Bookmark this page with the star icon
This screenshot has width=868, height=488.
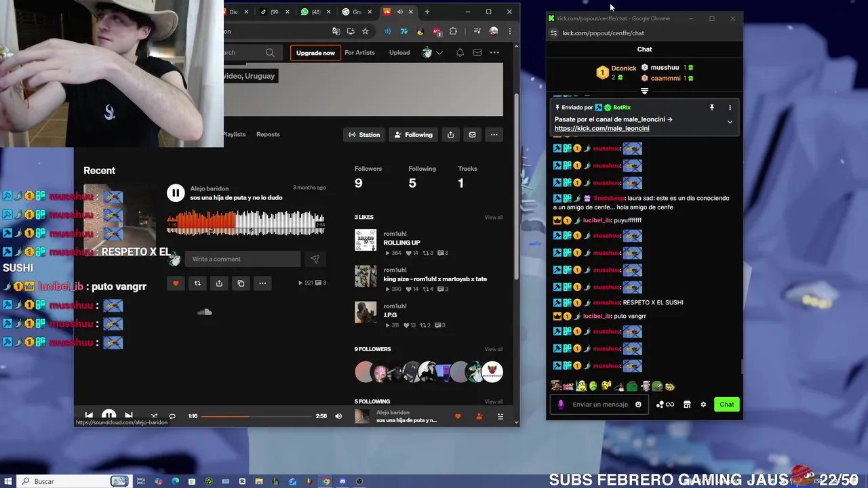(x=365, y=31)
